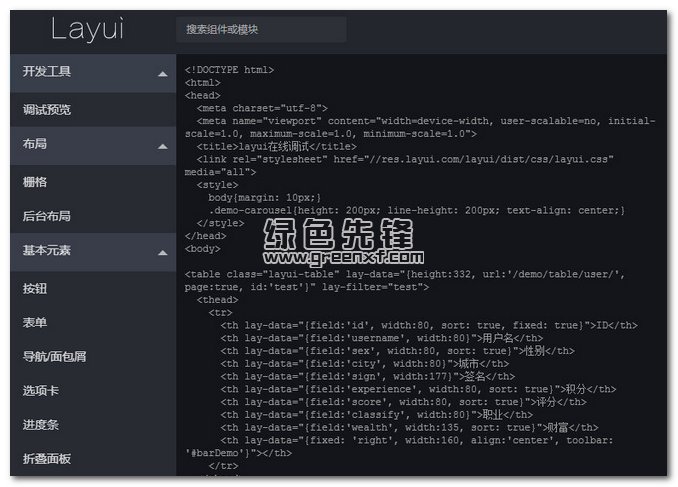Select the 开发工具 menu header
Screen dimensions: 678x487
pyautogui.click(x=93, y=73)
